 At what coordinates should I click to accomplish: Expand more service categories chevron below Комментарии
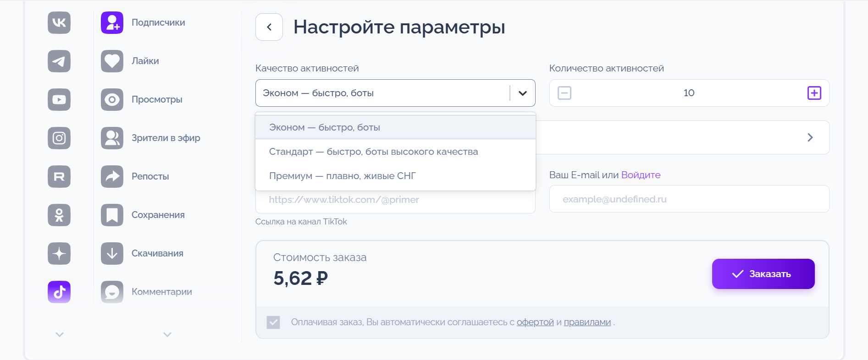coord(167,334)
